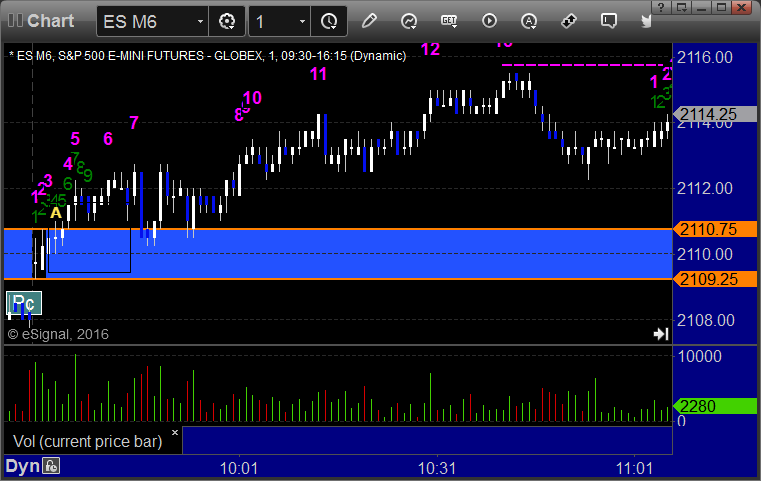The width and height of the screenshot is (761, 481).
Task: Click the ES M6 symbol field
Action: coord(152,21)
